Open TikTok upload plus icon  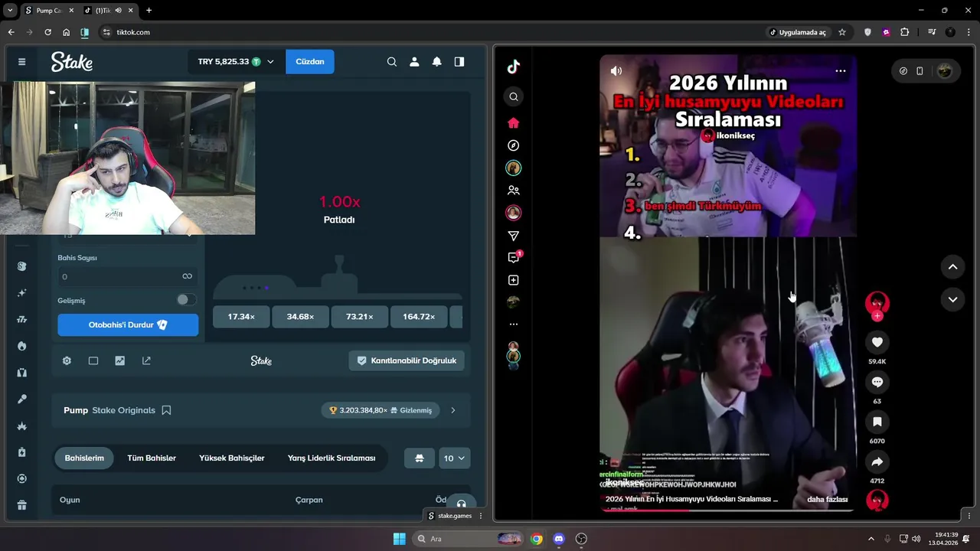tap(514, 280)
